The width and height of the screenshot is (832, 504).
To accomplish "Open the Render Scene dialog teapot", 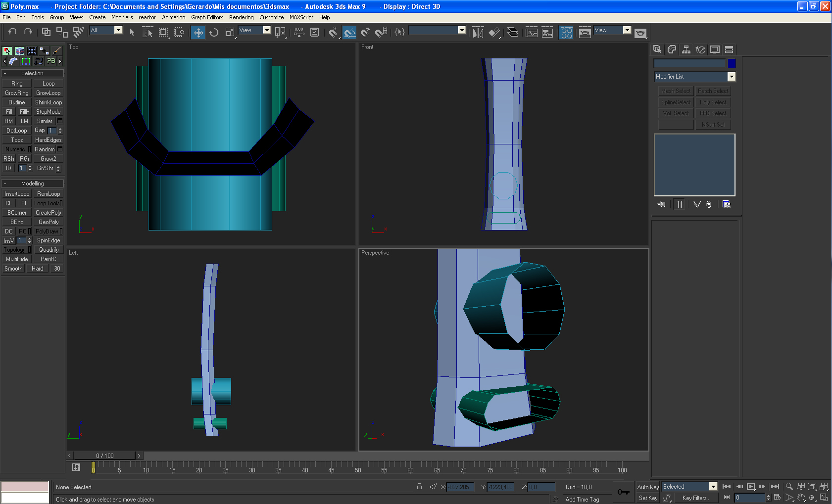I will tap(585, 33).
